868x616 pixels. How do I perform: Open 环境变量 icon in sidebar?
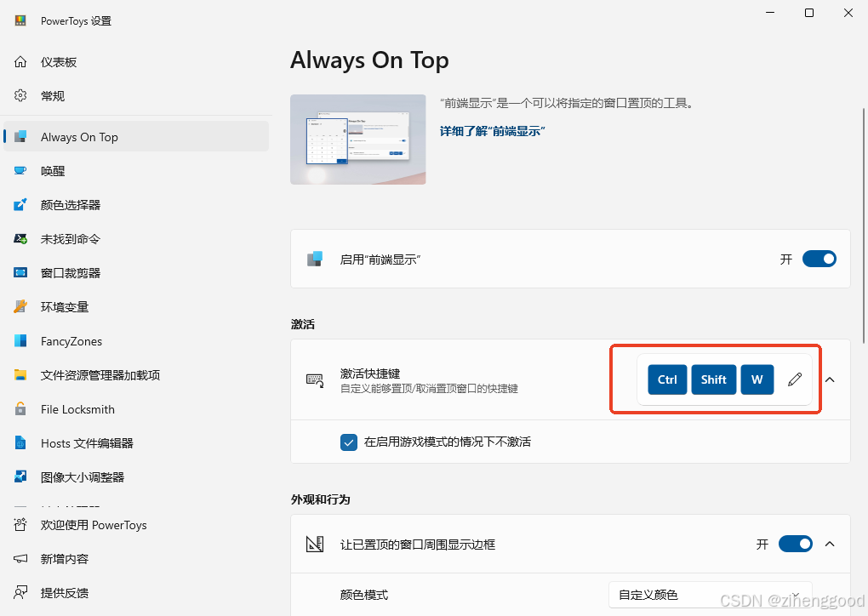point(20,306)
